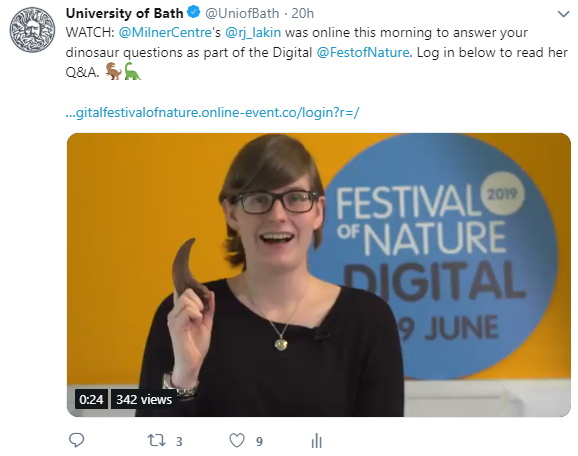Click the like count number 9

pyautogui.click(x=259, y=441)
